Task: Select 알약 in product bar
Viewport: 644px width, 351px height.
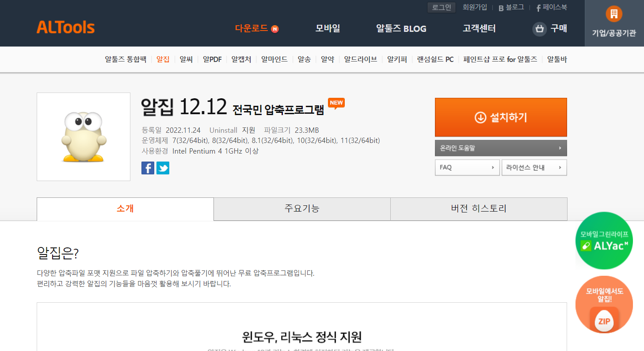Action: 328,59
